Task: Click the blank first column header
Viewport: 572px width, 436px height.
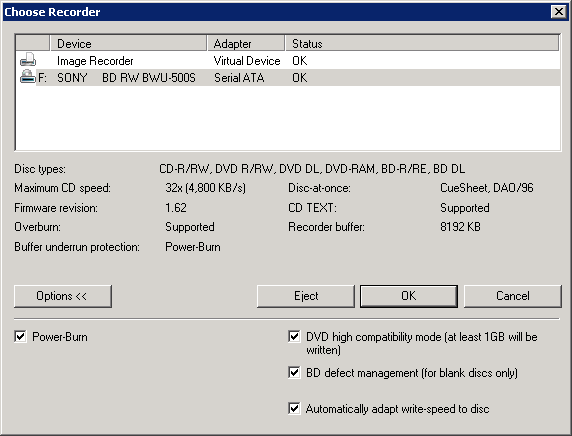Action: click(33, 43)
